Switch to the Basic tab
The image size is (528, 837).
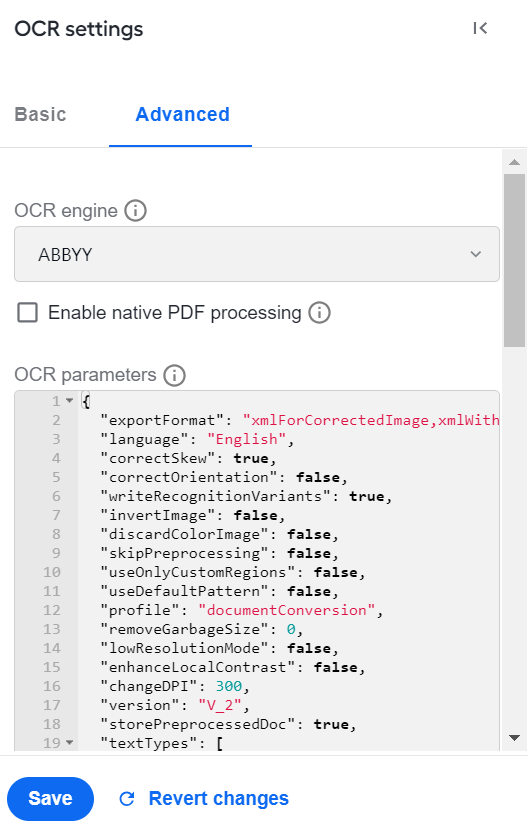coord(41,114)
